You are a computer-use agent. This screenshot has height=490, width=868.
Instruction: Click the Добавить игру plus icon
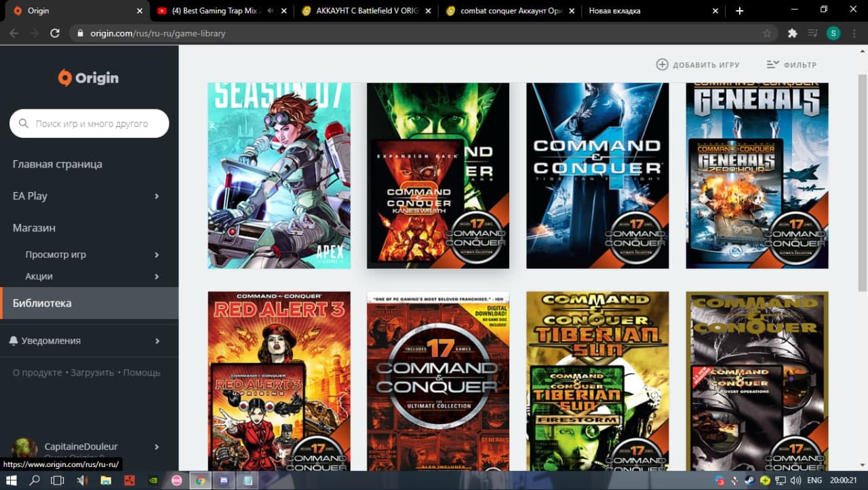click(662, 64)
